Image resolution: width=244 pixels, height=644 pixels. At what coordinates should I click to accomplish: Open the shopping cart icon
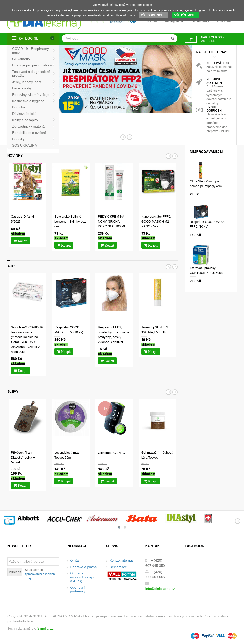pyautogui.click(x=191, y=39)
